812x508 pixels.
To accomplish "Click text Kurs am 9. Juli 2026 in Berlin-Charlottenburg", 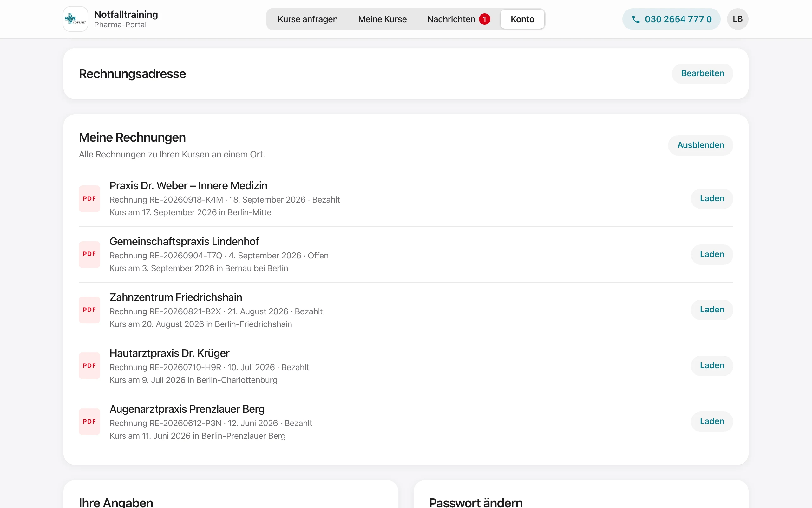I will 193,380.
